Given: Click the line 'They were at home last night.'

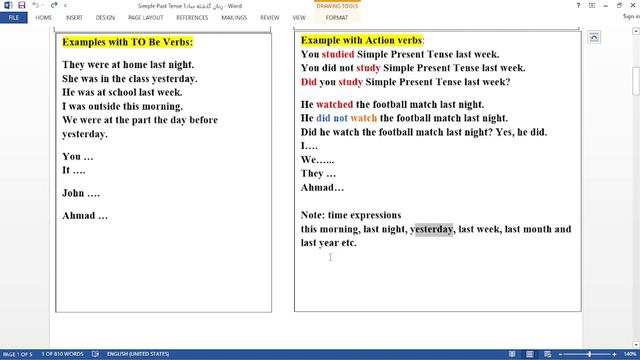Looking at the screenshot, I should click(x=128, y=65).
